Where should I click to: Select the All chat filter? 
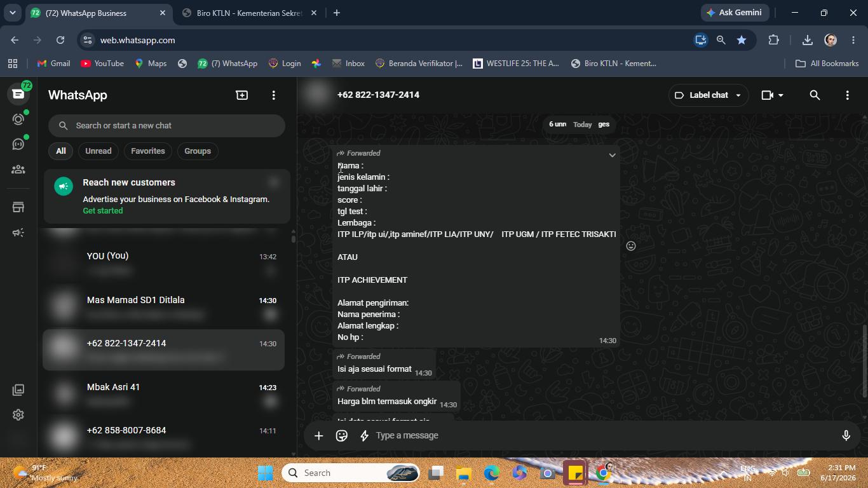point(60,151)
